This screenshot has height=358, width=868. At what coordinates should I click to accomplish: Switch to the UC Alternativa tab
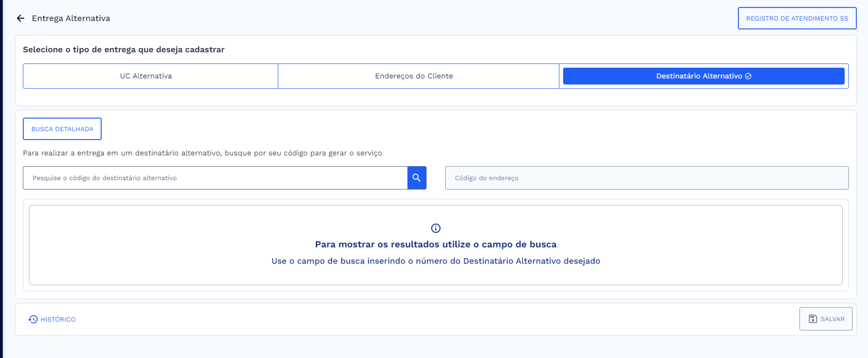click(146, 76)
